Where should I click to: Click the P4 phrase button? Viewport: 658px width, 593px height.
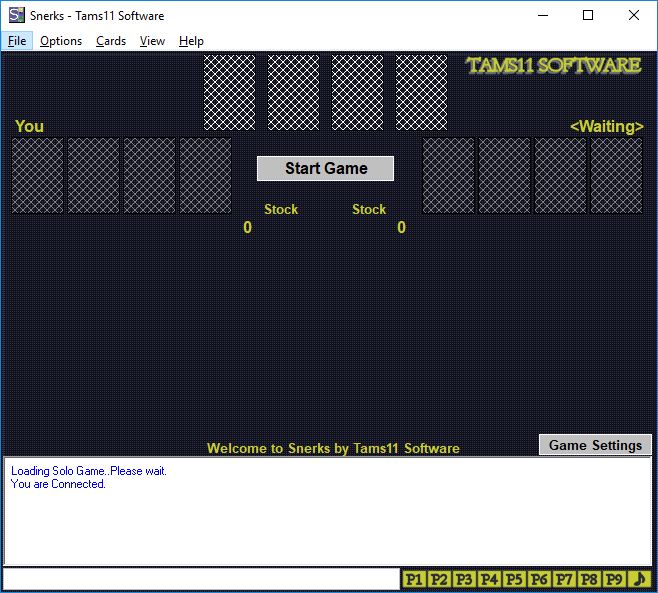(489, 579)
